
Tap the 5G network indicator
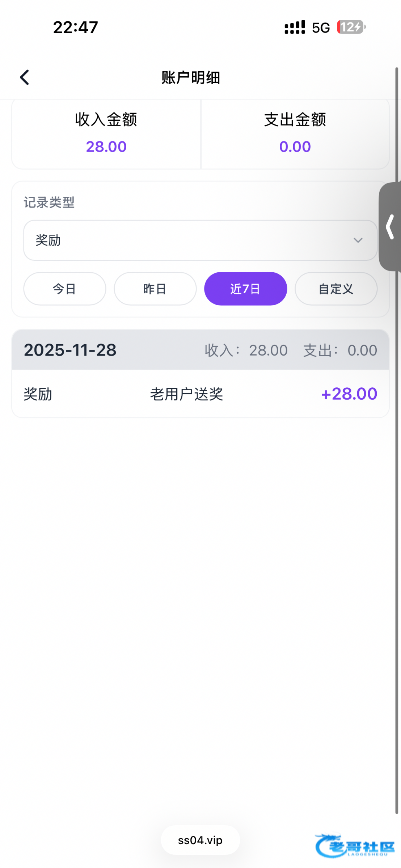click(321, 28)
